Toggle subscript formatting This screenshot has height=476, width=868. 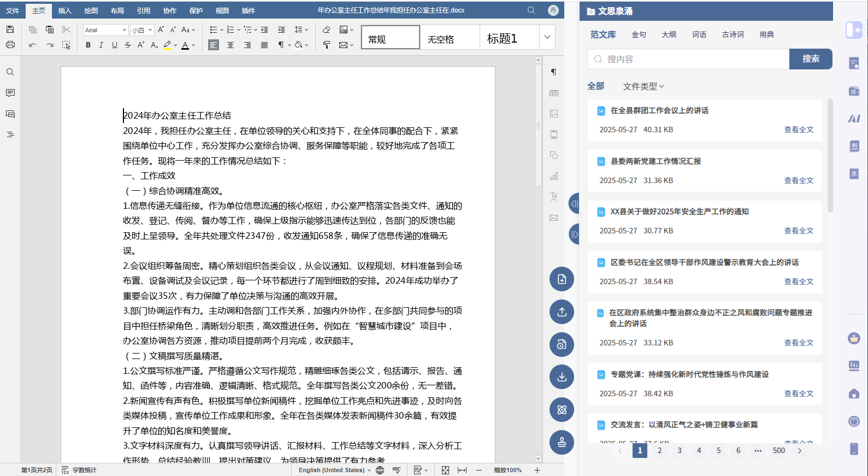click(155, 45)
